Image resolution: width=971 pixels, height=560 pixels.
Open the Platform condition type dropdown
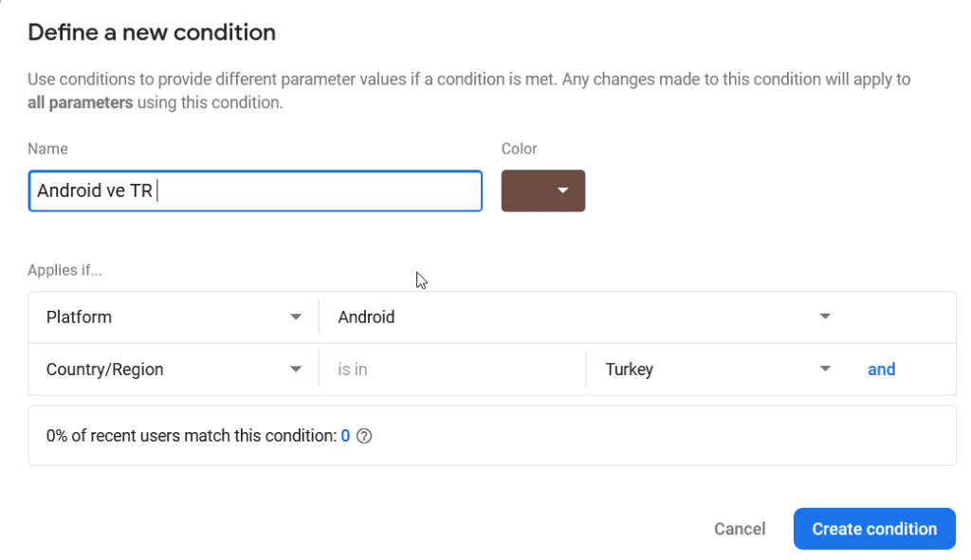174,317
